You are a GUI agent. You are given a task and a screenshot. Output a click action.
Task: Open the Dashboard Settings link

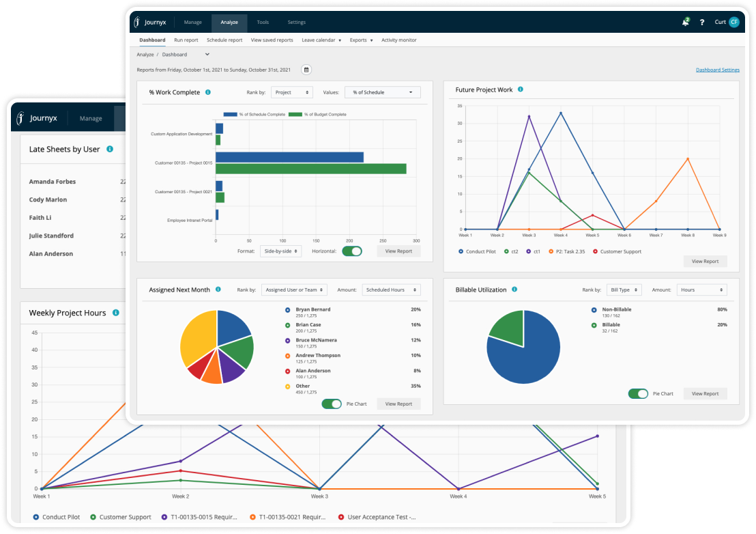click(717, 70)
